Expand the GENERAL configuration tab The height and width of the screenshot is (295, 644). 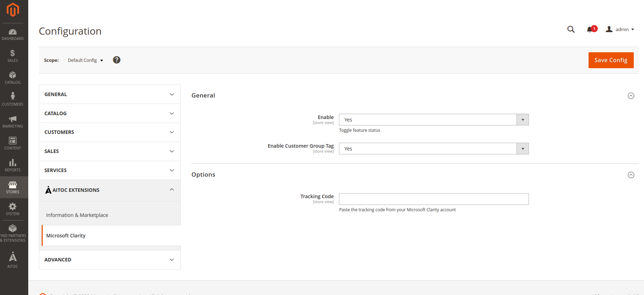110,94
